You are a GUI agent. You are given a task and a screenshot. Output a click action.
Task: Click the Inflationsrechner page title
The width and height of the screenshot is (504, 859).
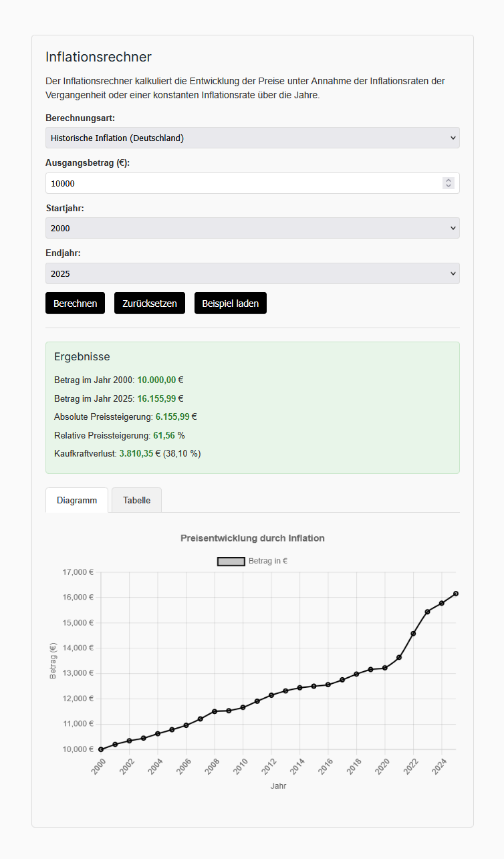pyautogui.click(x=98, y=57)
